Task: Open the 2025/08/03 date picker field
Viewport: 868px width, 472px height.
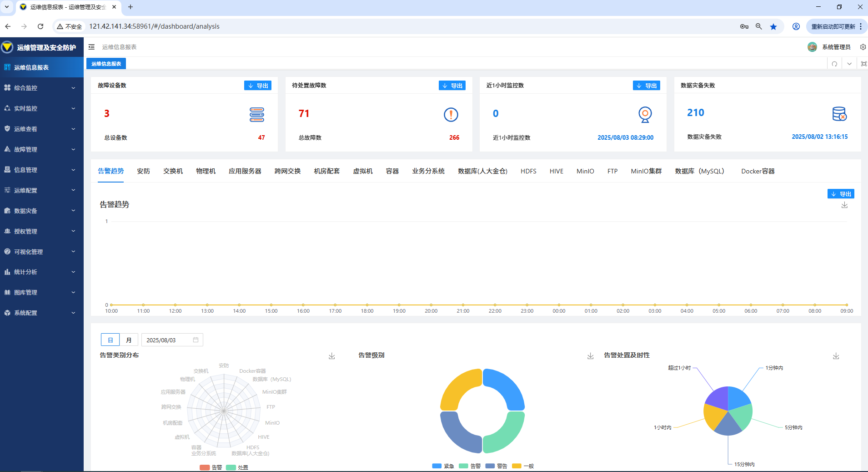Action: (172, 340)
